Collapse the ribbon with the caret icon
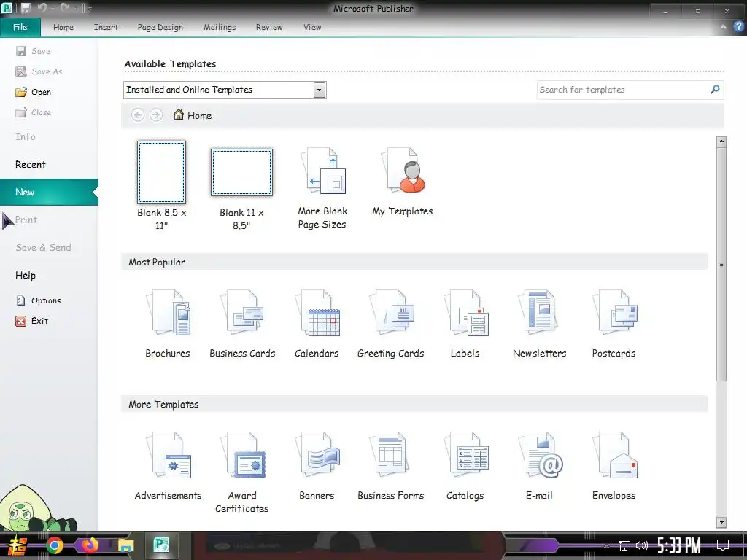Image resolution: width=747 pixels, height=560 pixels. (723, 27)
